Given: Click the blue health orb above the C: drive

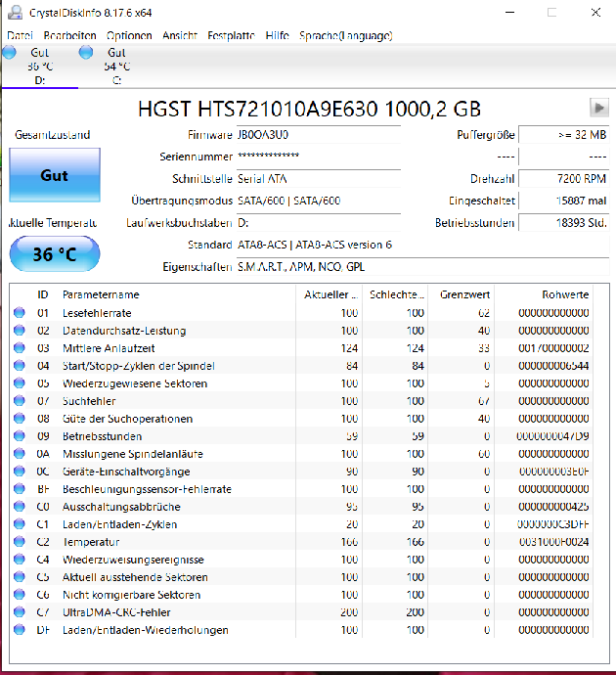Looking at the screenshot, I should (86, 53).
